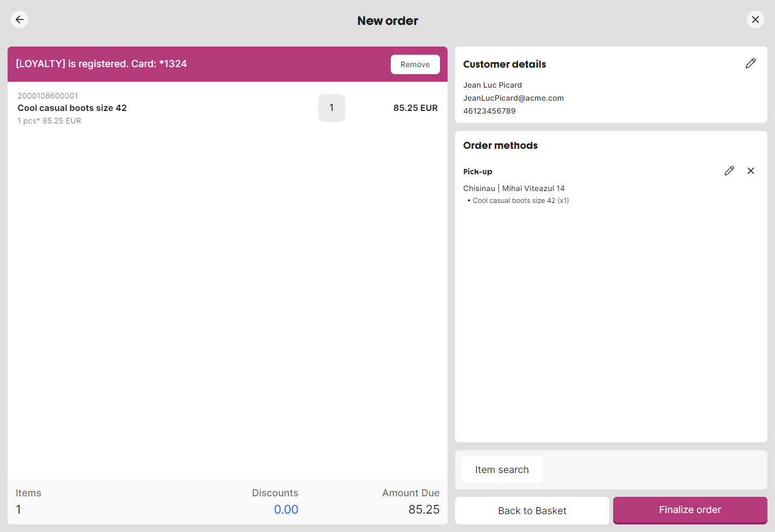This screenshot has width=775, height=532.
Task: Click product code 2000108600001
Action: click(x=48, y=95)
